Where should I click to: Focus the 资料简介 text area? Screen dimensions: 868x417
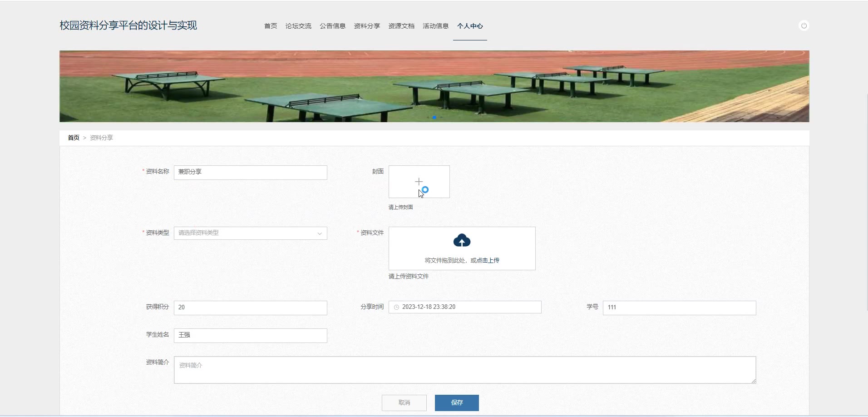tap(465, 370)
